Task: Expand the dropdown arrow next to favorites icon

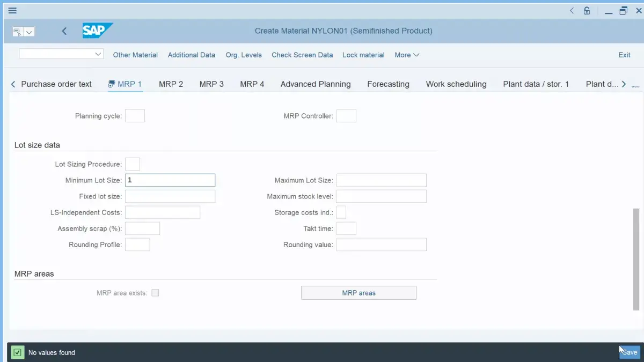Action: pyautogui.click(x=29, y=32)
